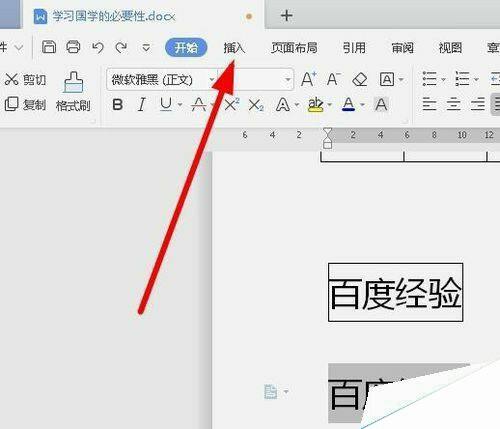Expand bullet list style arrow
Image resolution: width=500 pixels, height=429 pixels.
click(x=443, y=79)
